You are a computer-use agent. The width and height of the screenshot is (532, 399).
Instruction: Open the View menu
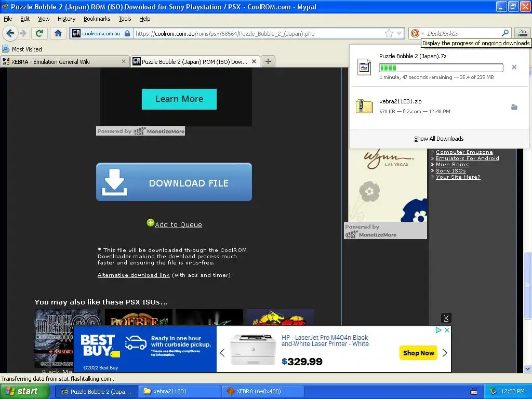pyautogui.click(x=44, y=19)
